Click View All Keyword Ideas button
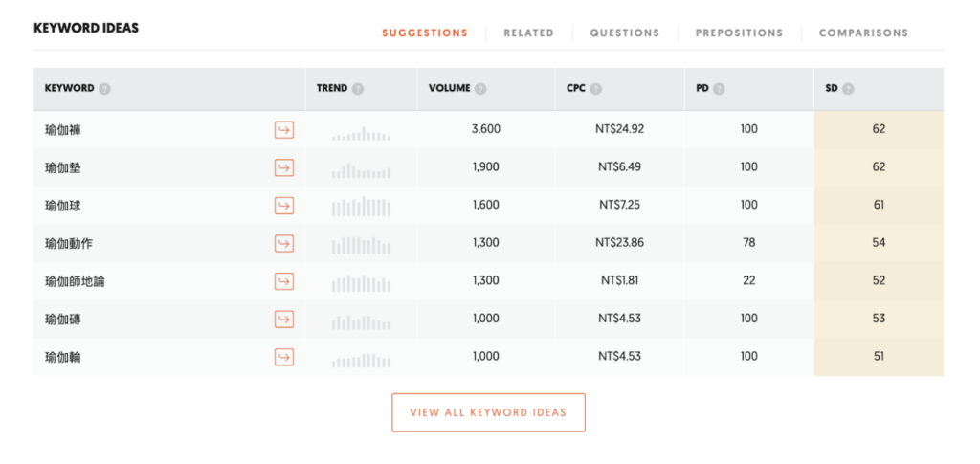The image size is (980, 464). click(x=488, y=412)
